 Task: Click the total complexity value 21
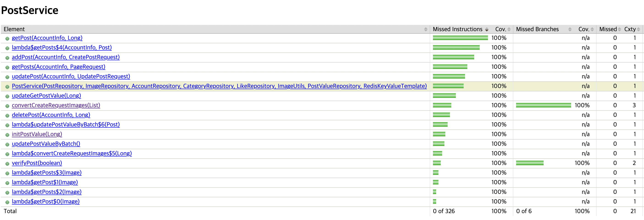(633, 211)
